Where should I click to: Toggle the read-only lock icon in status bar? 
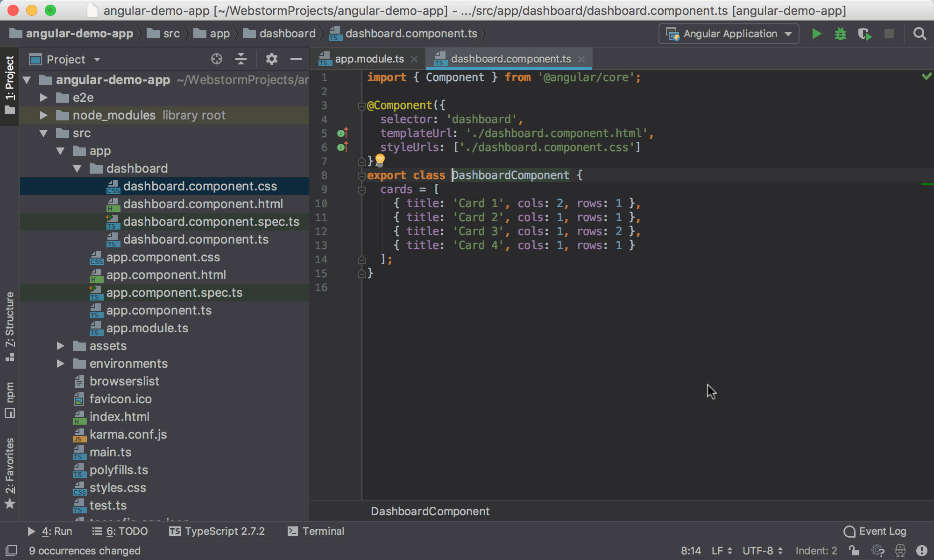tap(854, 551)
